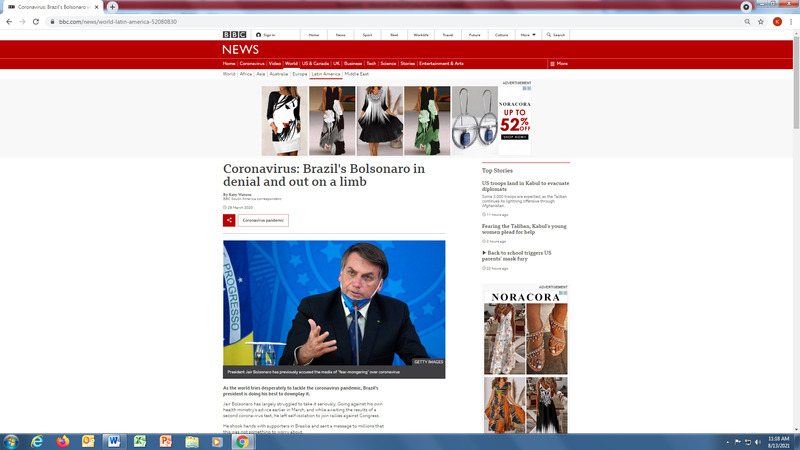Click the red share icon button
This screenshot has height=450, width=800.
tap(229, 220)
